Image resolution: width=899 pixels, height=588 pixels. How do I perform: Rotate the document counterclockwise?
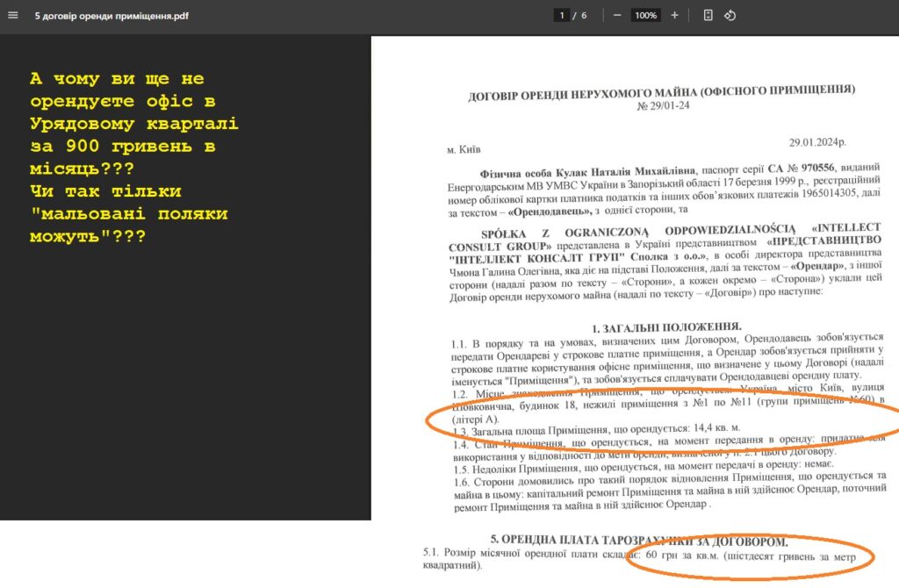tap(730, 16)
